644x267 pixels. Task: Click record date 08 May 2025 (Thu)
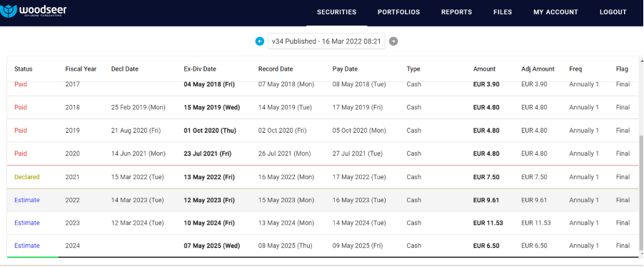tap(285, 246)
